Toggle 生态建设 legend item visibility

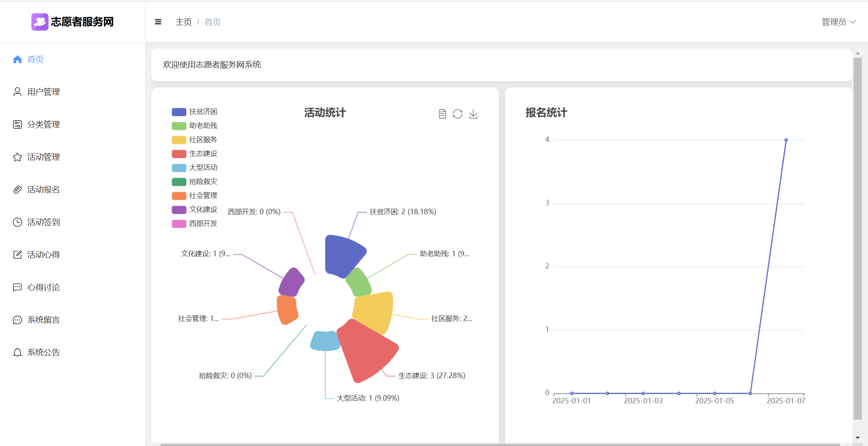pyautogui.click(x=194, y=154)
